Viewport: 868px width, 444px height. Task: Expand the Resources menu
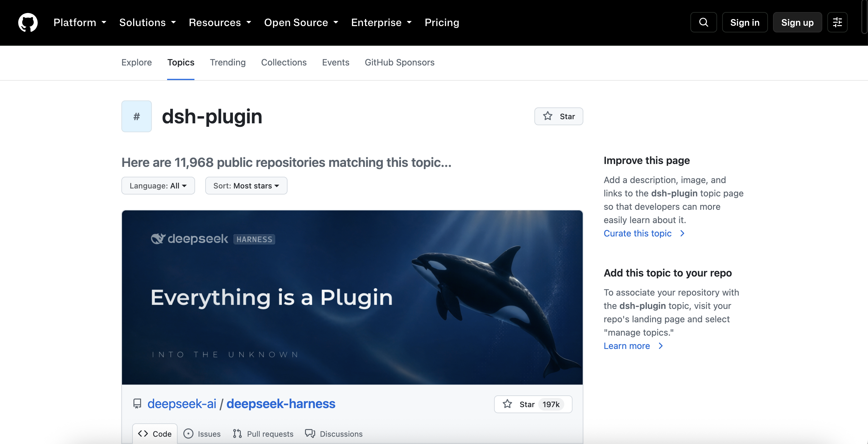220,23
